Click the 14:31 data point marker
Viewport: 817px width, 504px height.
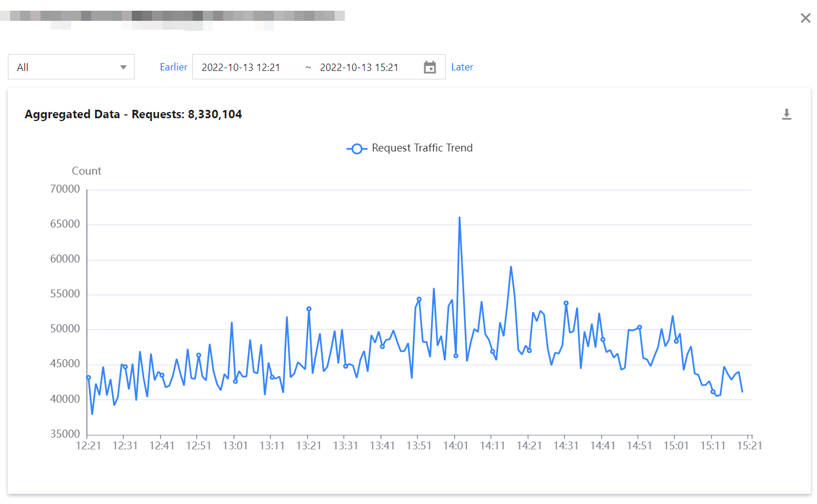point(566,304)
